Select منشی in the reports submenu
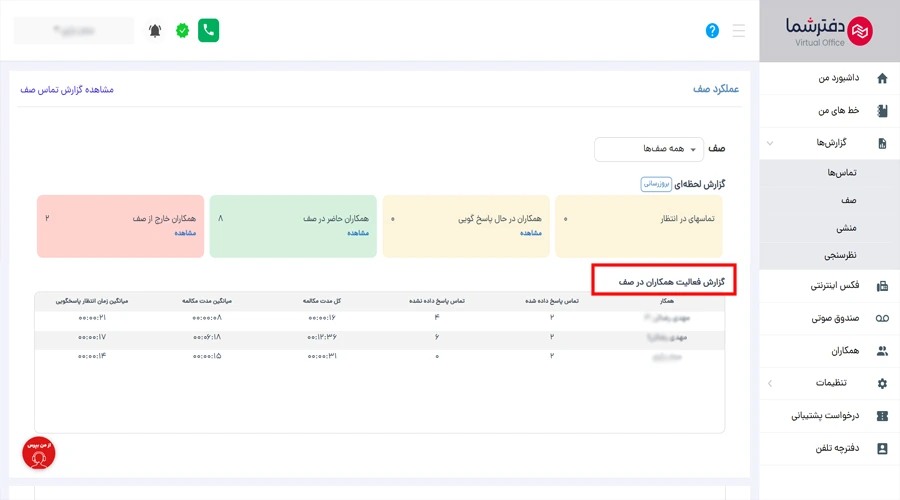The height and width of the screenshot is (500, 900). click(846, 228)
